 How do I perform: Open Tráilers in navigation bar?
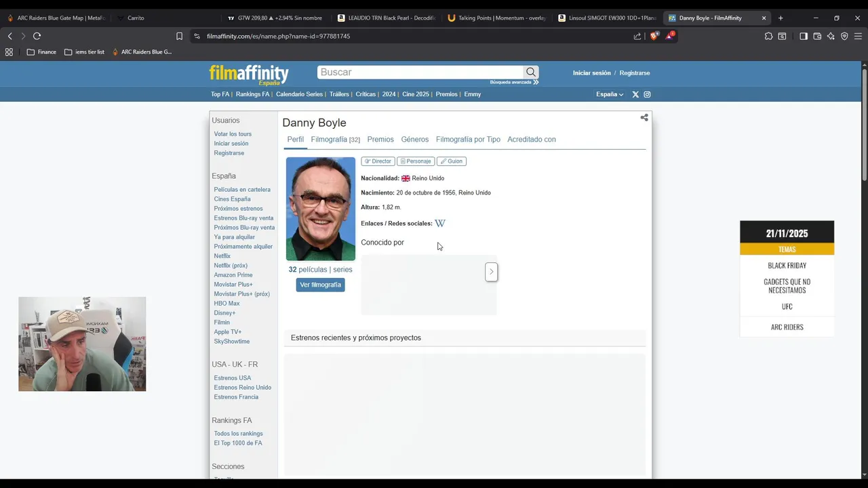339,94
